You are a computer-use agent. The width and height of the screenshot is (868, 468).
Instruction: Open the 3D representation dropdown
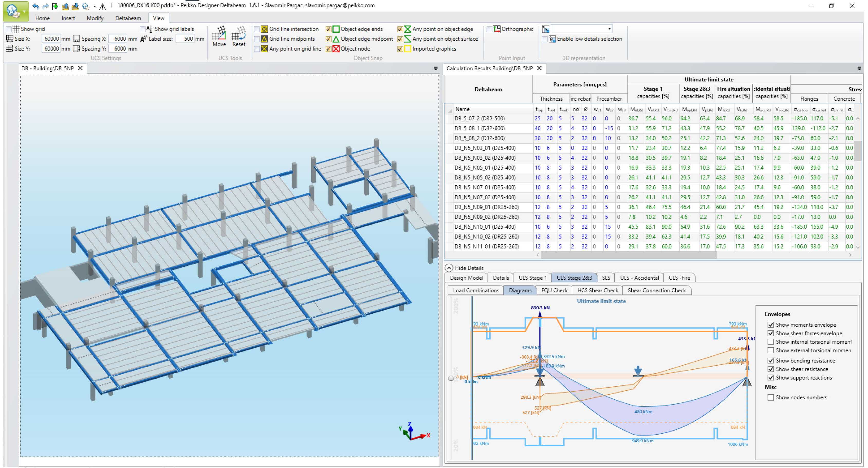pos(609,29)
